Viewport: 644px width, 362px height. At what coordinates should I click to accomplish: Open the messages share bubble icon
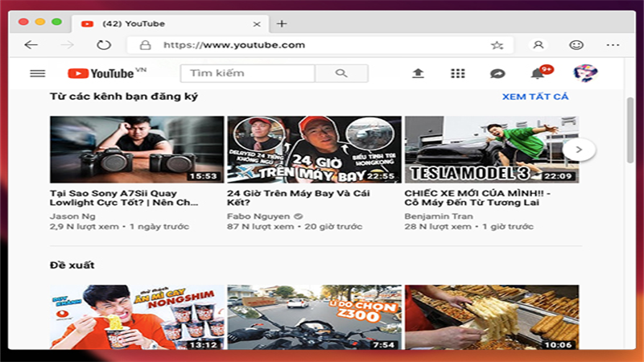(x=497, y=73)
